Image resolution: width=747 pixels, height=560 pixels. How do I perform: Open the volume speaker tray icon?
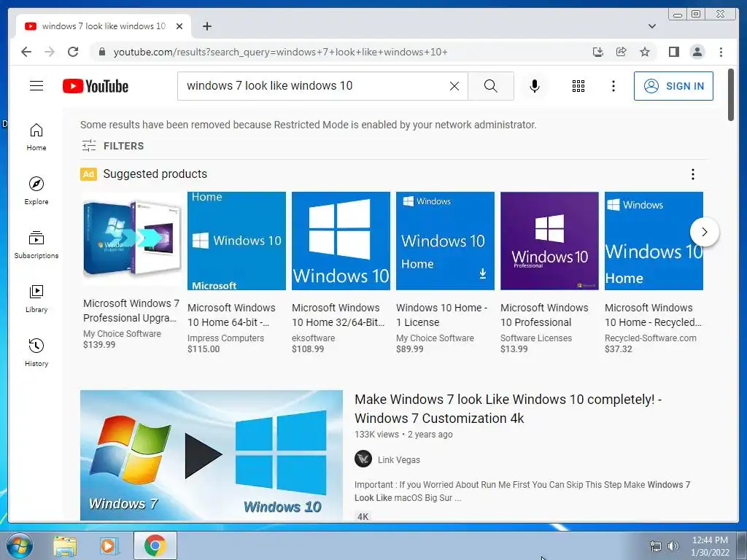click(673, 546)
